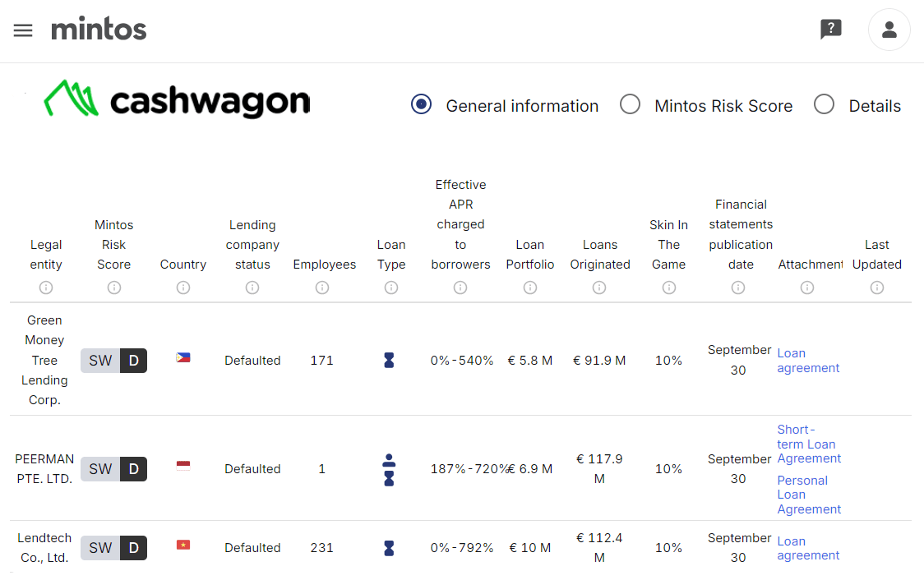
Task: Click the 187% - 720% APR value
Action: (x=469, y=469)
